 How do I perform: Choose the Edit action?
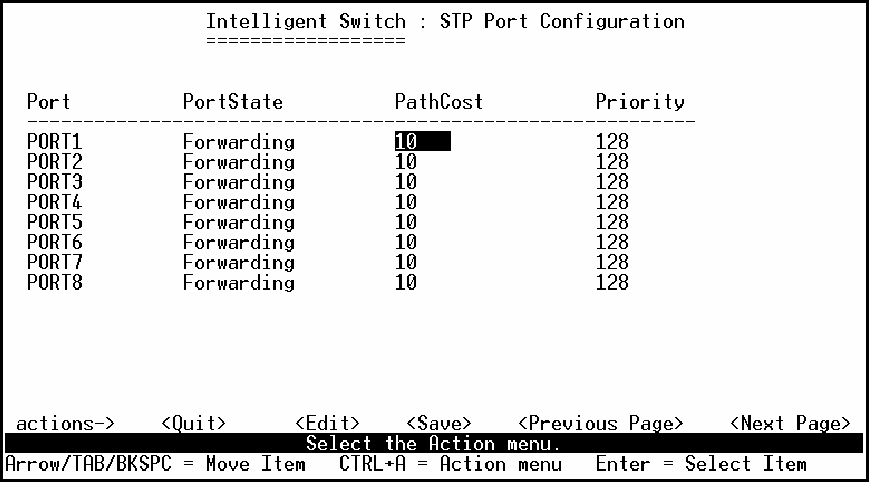pyautogui.click(x=327, y=423)
